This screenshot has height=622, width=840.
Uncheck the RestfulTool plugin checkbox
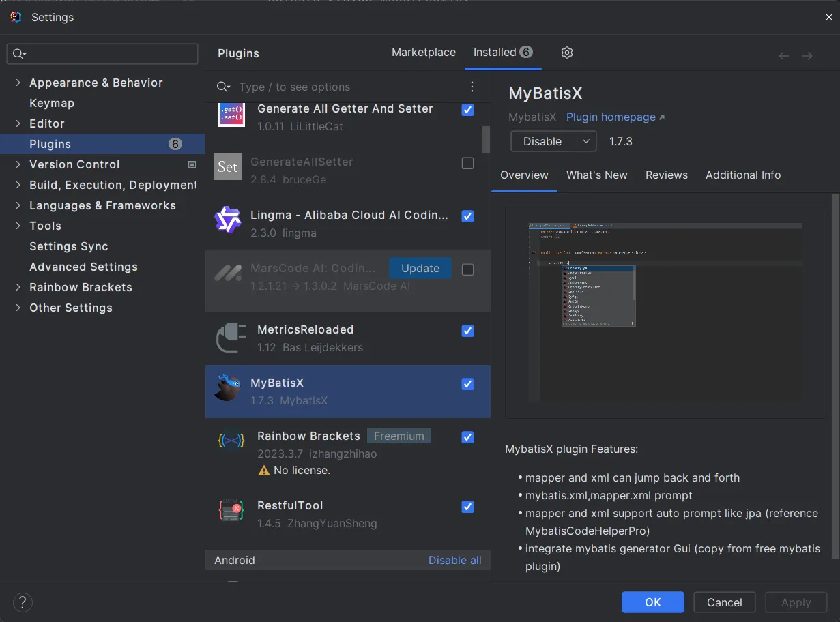coord(467,507)
